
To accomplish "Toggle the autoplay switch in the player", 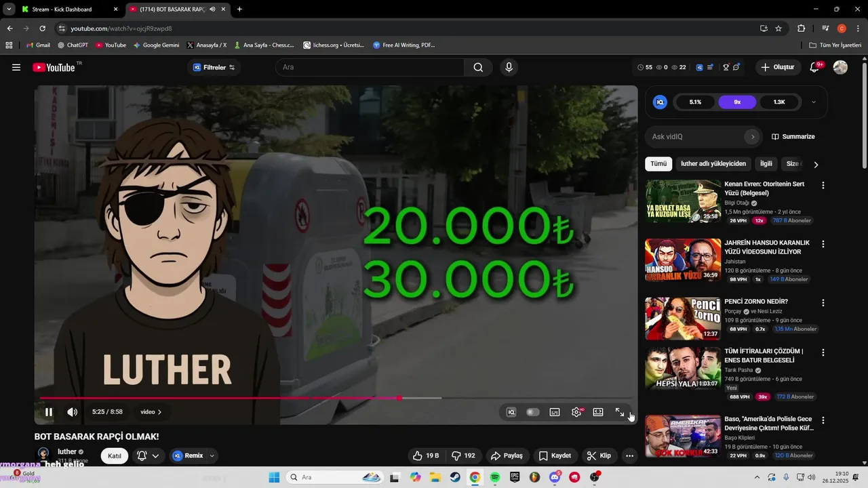I will [x=533, y=412].
